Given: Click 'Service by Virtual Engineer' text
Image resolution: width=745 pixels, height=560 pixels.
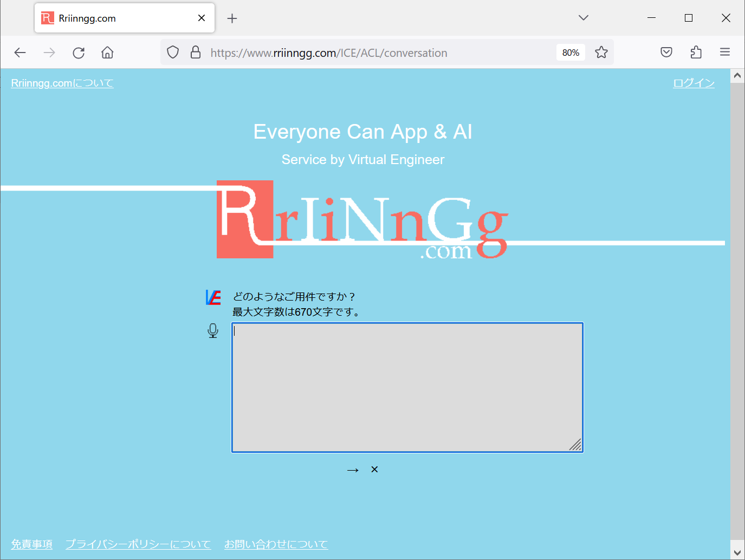Looking at the screenshot, I should point(363,160).
